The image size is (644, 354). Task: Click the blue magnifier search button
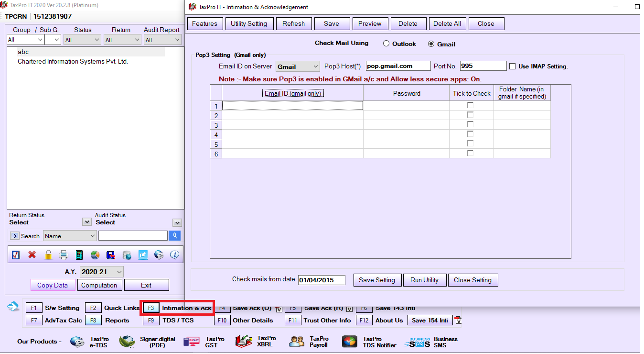(175, 235)
